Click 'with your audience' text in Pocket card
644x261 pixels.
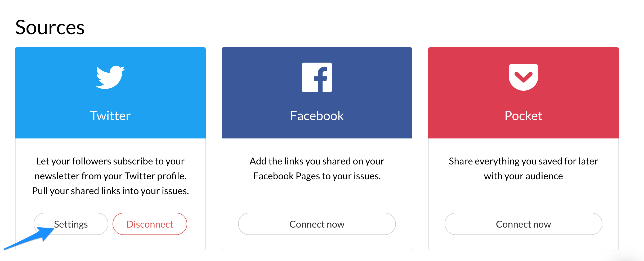coord(524,176)
